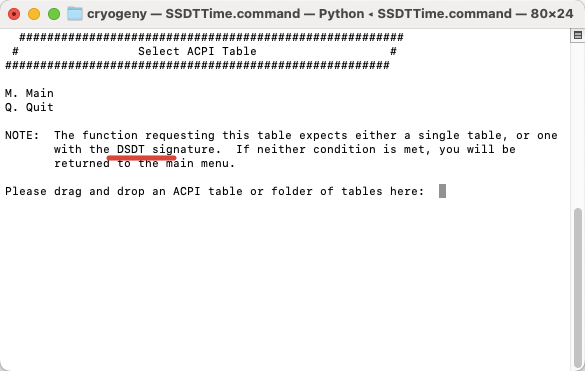Minimize the window using the yellow button
Image resolution: width=585 pixels, height=371 pixels.
(x=34, y=14)
